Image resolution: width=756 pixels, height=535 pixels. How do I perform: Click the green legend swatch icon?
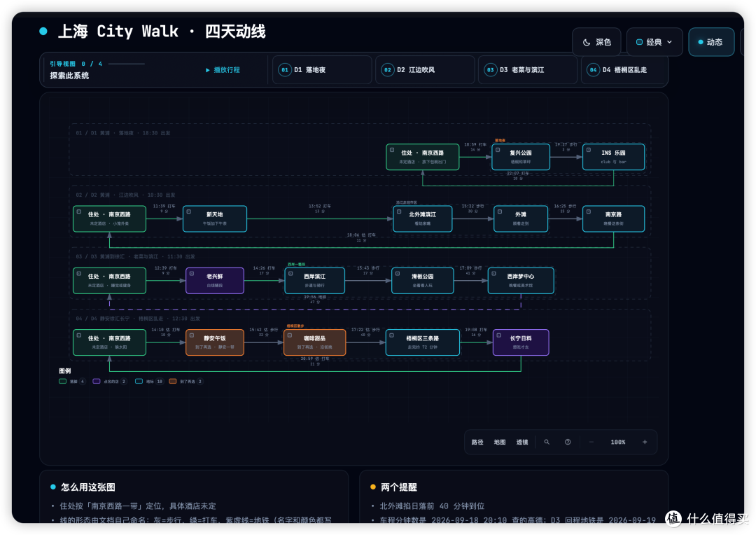(63, 381)
